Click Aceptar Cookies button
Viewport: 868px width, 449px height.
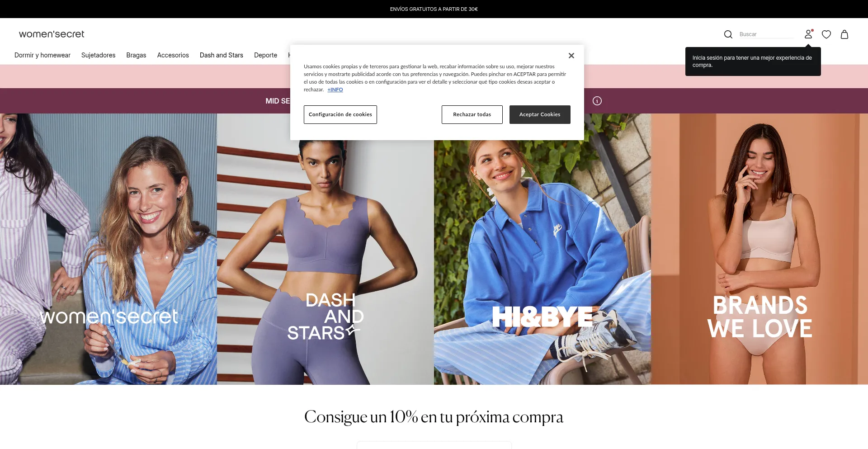point(540,114)
